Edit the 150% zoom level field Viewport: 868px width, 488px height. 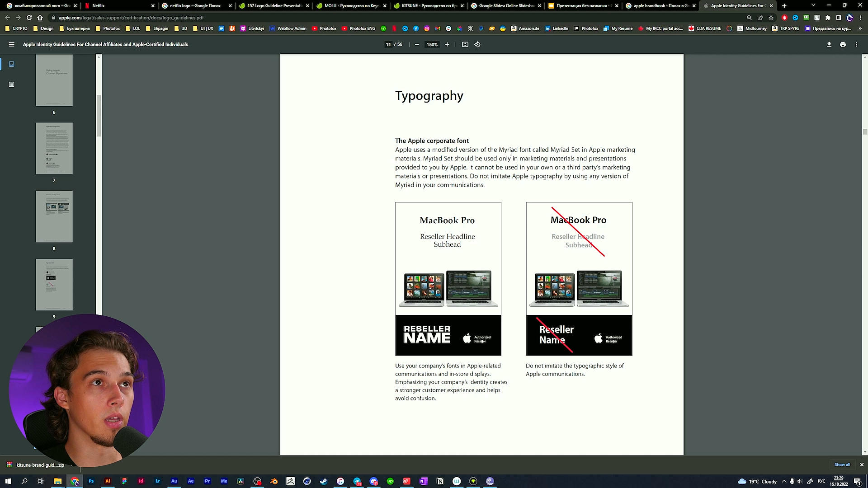click(x=432, y=44)
